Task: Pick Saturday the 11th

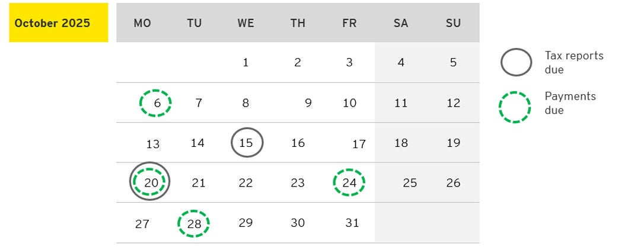Action: pos(401,103)
